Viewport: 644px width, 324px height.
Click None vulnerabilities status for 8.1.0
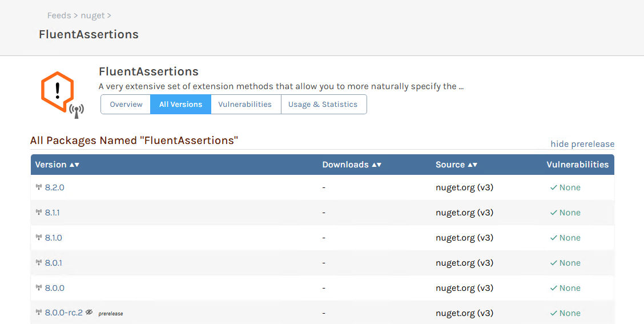click(x=565, y=238)
